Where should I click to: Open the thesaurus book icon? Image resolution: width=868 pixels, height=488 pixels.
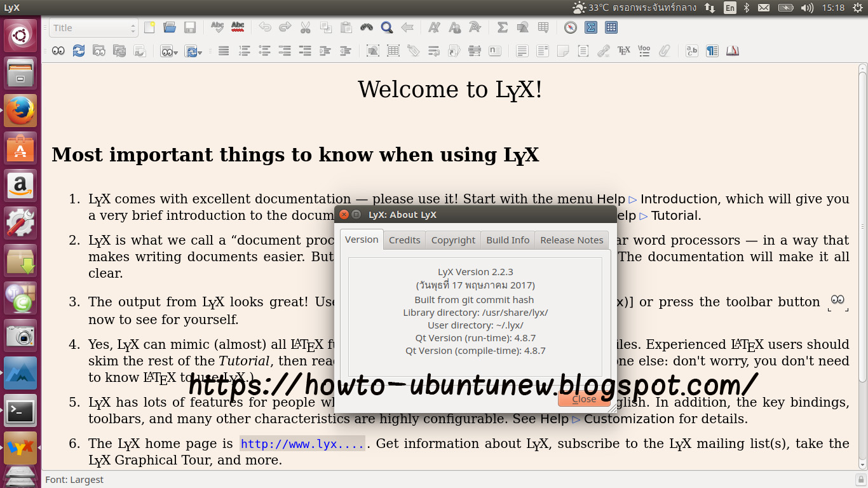(x=733, y=51)
